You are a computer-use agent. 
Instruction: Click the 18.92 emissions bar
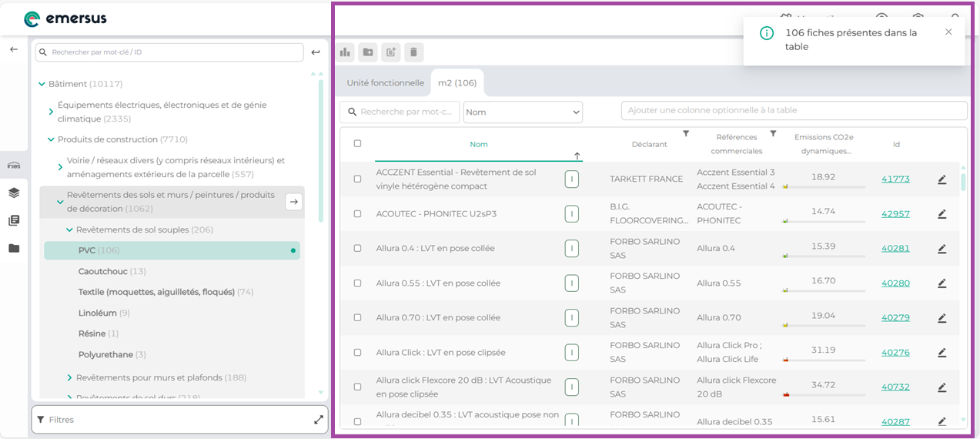click(x=824, y=186)
